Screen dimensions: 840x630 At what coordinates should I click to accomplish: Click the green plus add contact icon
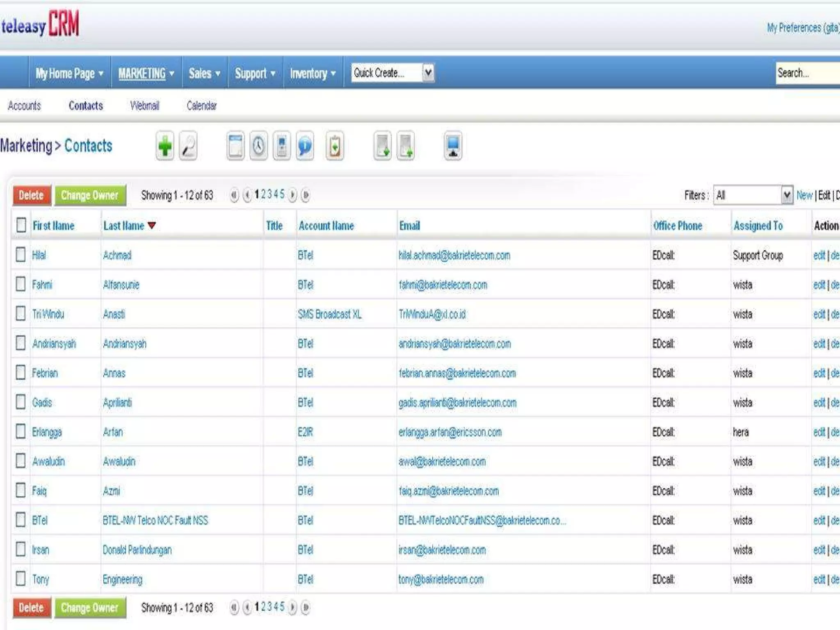tap(165, 146)
